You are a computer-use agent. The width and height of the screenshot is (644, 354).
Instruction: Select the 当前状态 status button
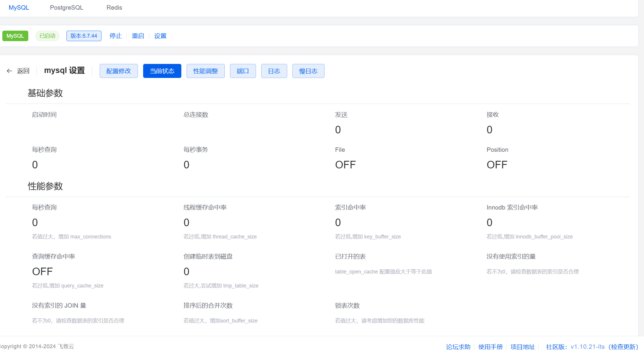[162, 71]
